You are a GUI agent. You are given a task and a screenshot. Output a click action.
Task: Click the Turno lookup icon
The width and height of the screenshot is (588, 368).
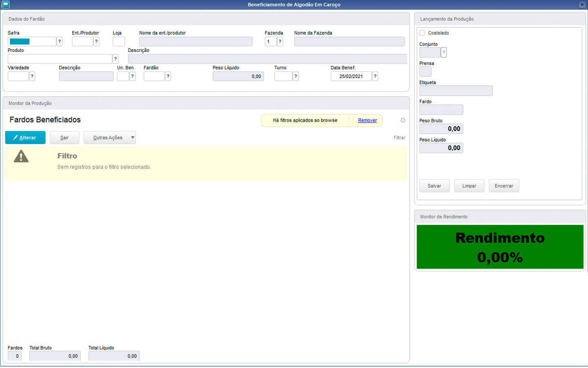[x=296, y=76]
